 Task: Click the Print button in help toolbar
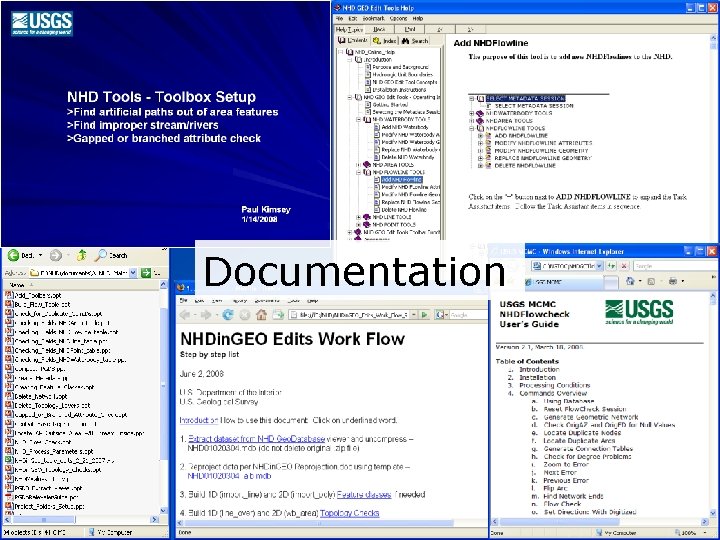click(410, 29)
